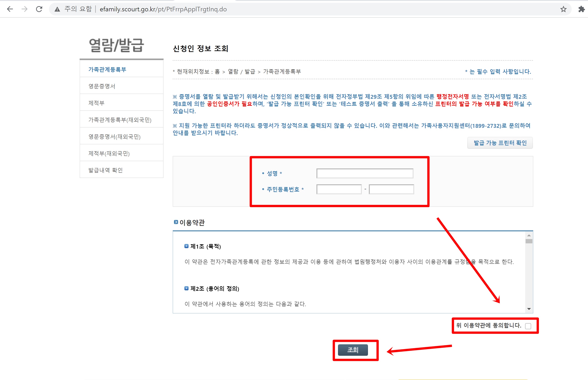Click the 열람/발급 sidebar title

click(116, 45)
